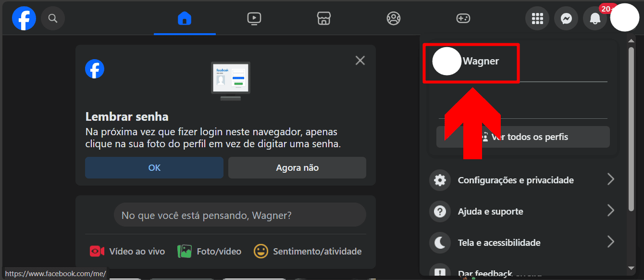Click the post box "No que você está pensando"
The width and height of the screenshot is (644, 280).
pyautogui.click(x=240, y=215)
